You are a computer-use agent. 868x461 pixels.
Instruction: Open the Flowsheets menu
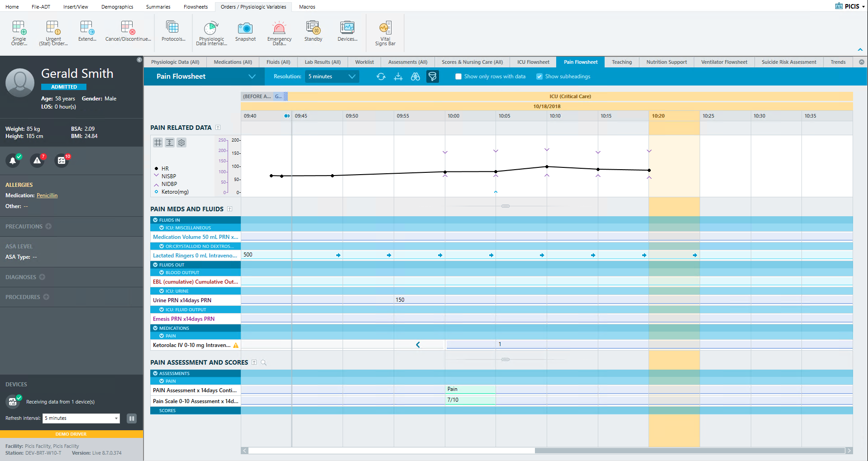pyautogui.click(x=196, y=7)
